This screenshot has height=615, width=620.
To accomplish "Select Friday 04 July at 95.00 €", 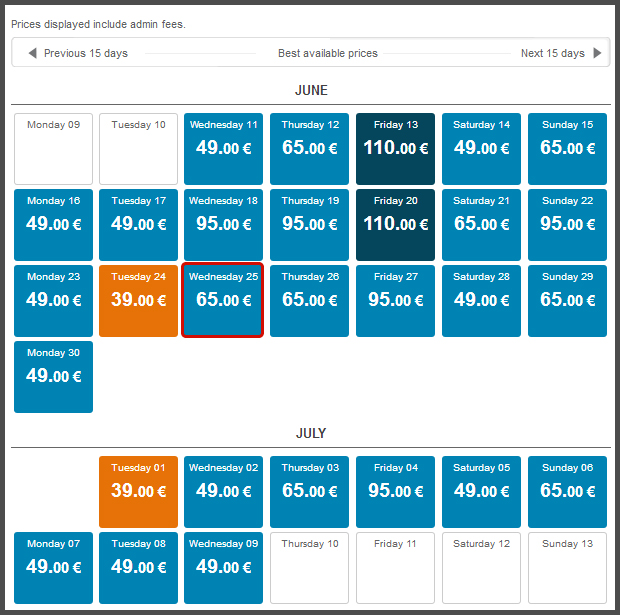I will 396,492.
